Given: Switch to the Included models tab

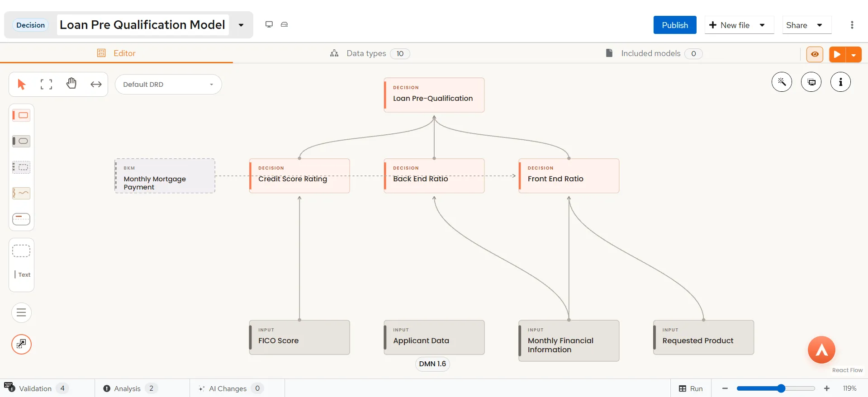Looking at the screenshot, I should point(654,53).
